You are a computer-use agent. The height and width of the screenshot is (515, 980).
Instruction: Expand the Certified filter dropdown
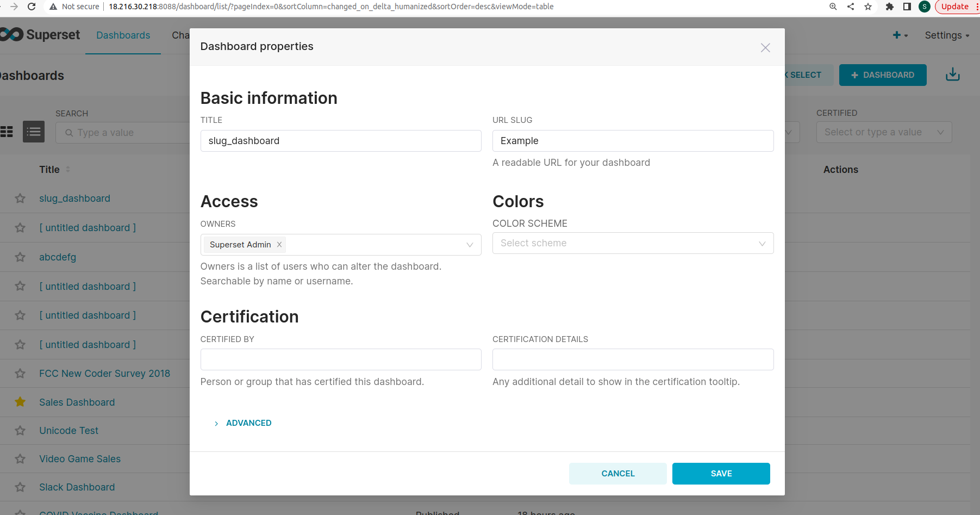884,132
